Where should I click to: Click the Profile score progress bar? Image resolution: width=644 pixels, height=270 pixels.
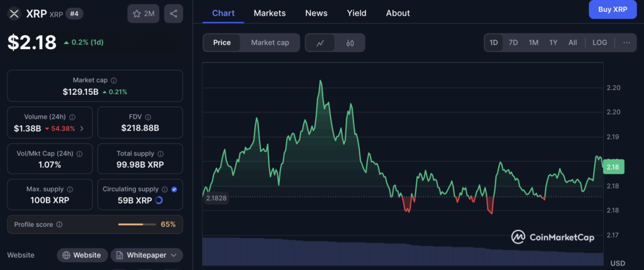coord(137,224)
